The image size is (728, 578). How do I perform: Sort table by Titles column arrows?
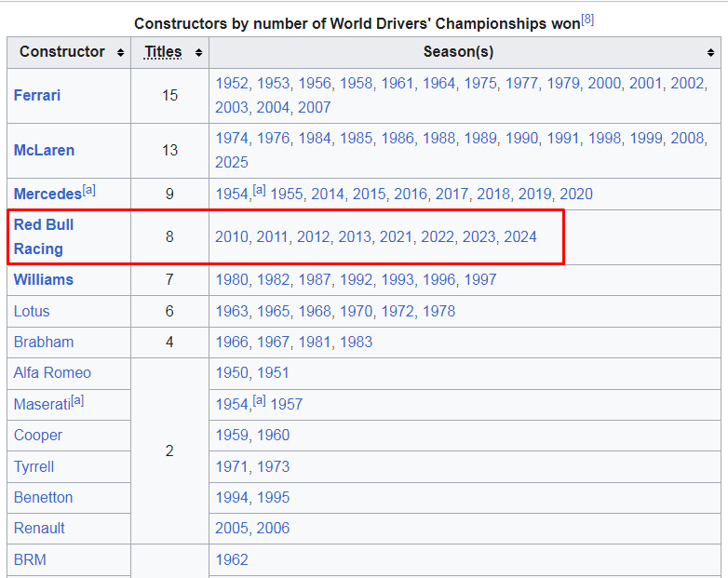pyautogui.click(x=198, y=53)
